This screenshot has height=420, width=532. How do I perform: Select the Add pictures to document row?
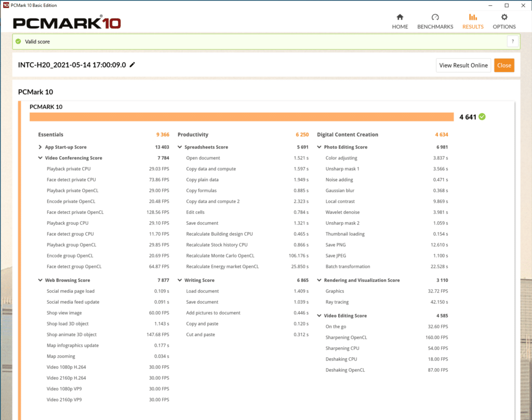pos(247,313)
